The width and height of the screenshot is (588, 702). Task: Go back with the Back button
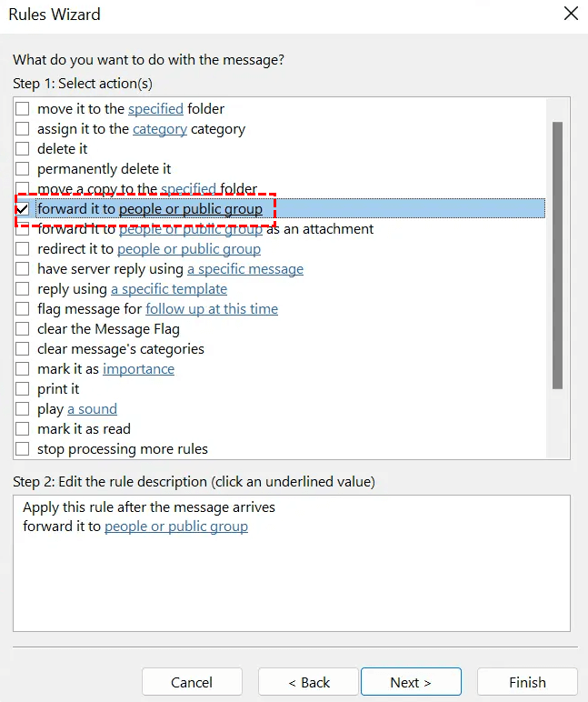(309, 682)
